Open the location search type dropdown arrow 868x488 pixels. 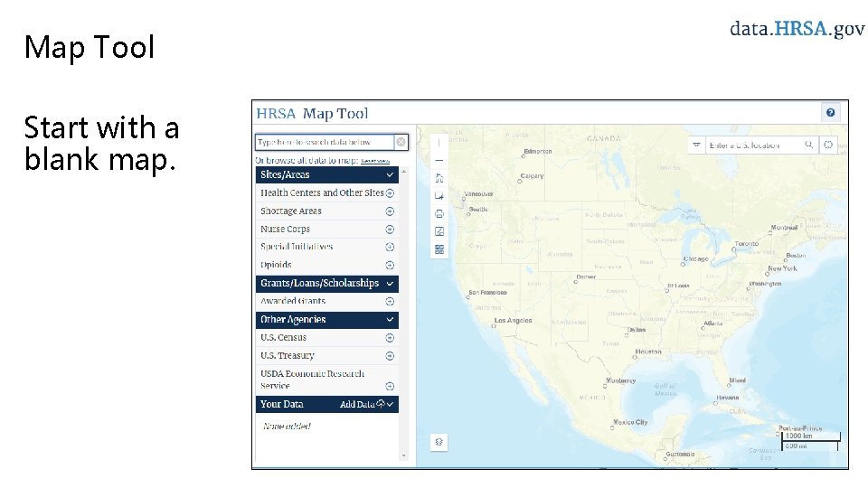coord(696,145)
